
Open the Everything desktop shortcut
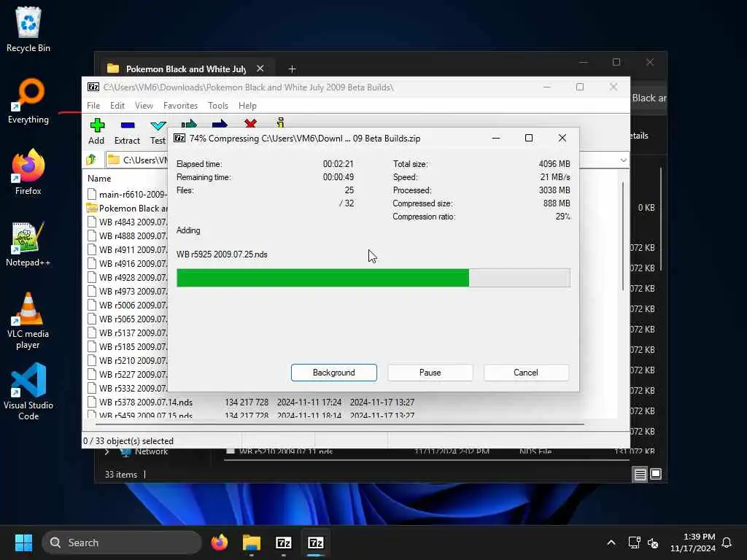click(28, 101)
